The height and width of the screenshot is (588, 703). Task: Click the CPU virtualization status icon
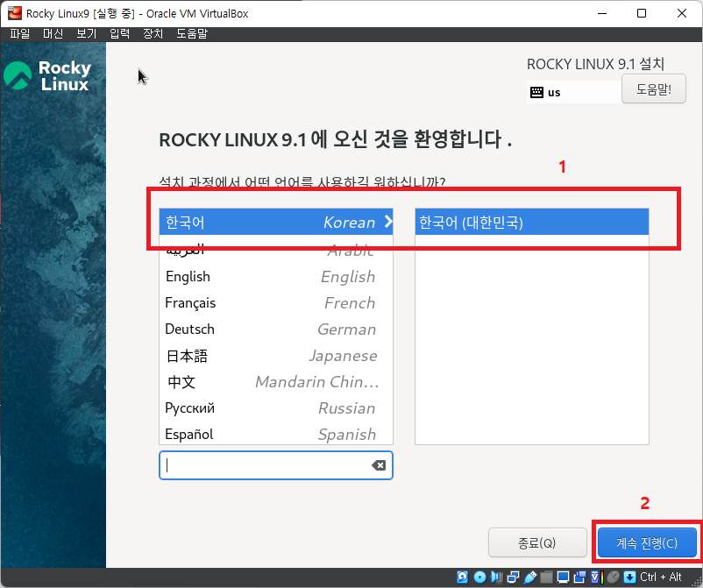[597, 577]
